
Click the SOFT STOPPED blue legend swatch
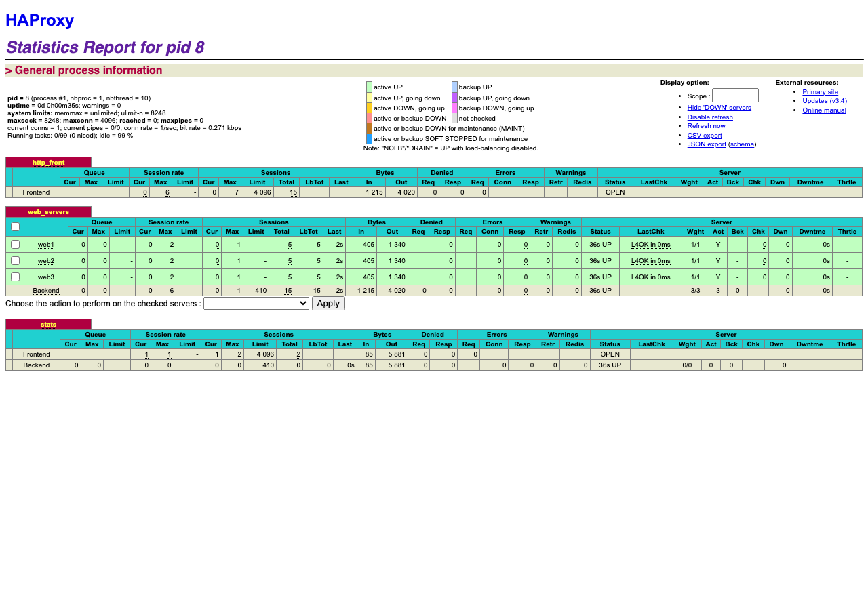[x=370, y=138]
